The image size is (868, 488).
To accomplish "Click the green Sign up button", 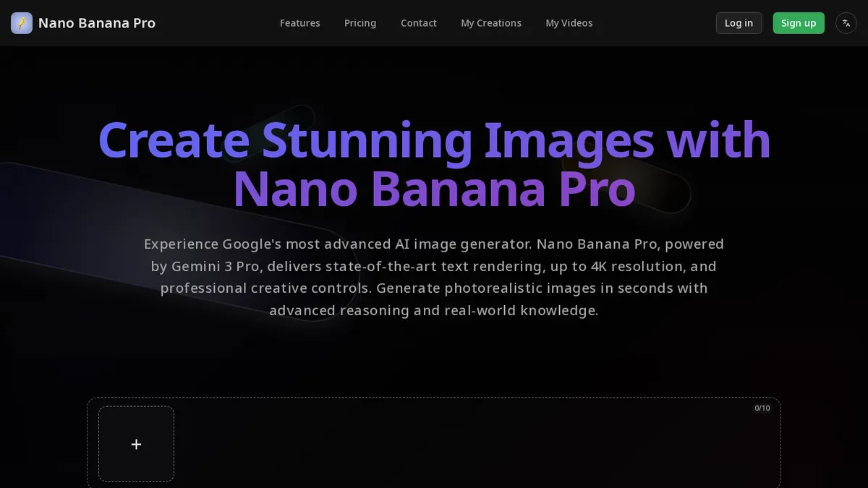I will (x=799, y=22).
